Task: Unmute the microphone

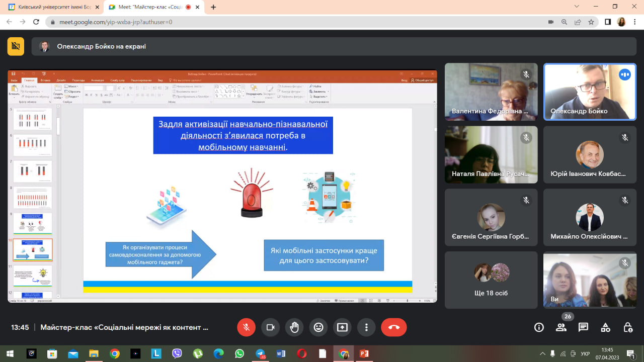Action: [246, 327]
